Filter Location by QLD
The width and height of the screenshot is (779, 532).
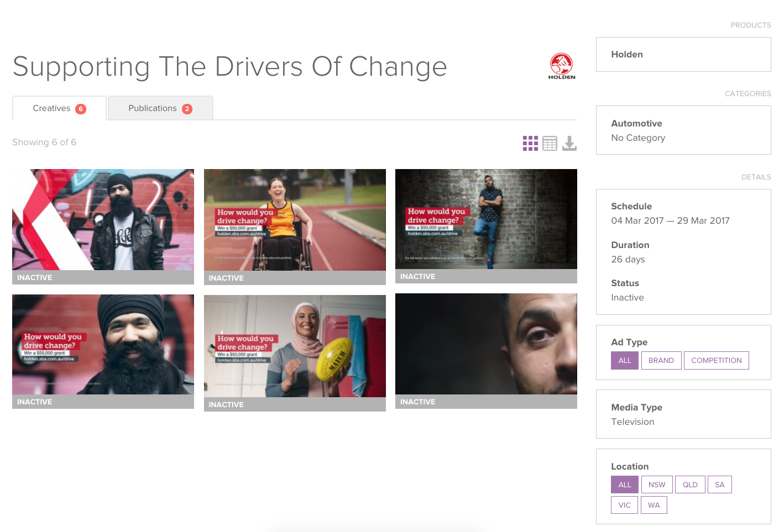tap(690, 484)
